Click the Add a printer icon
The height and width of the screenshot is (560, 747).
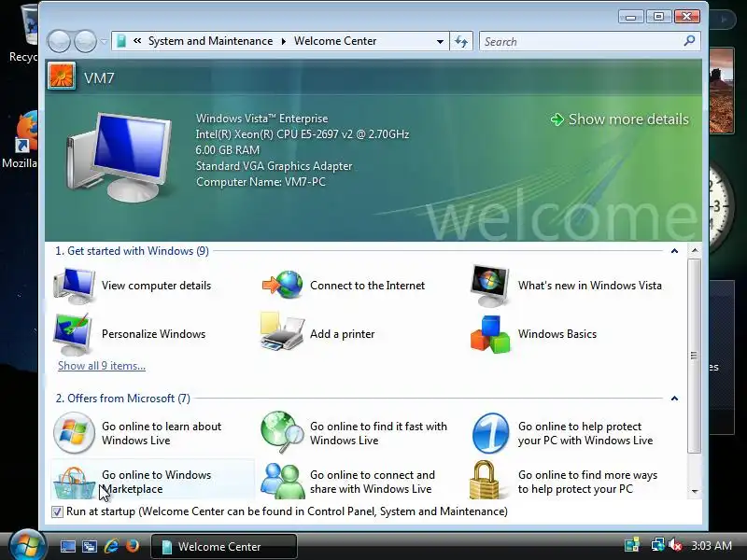282,332
